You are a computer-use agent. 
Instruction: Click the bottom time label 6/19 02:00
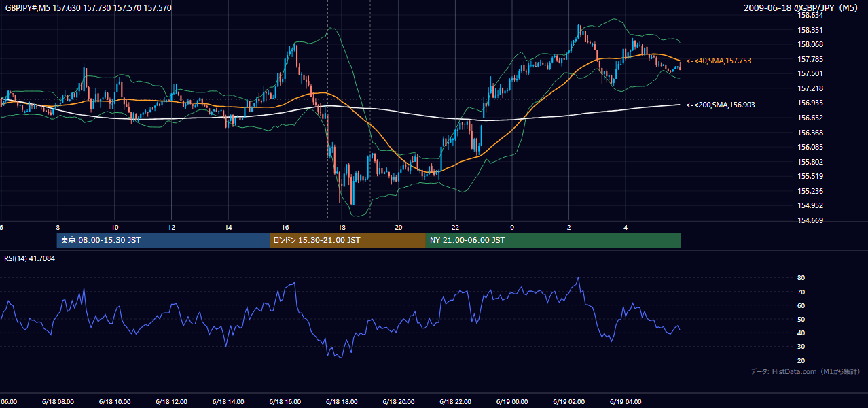click(x=568, y=402)
